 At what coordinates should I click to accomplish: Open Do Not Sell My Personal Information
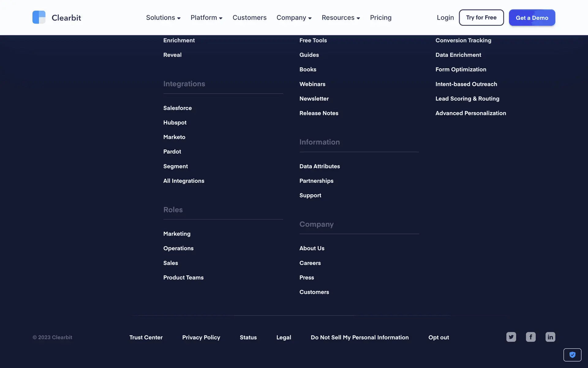(x=360, y=337)
